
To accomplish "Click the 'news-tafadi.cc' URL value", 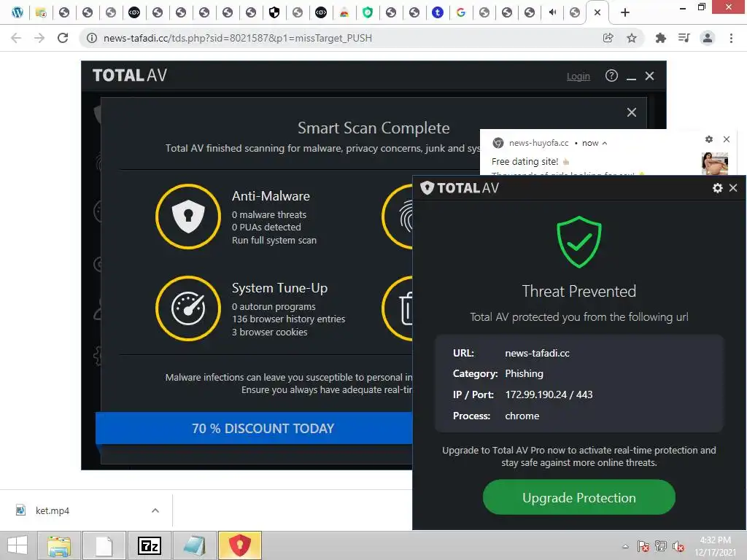I will pyautogui.click(x=537, y=354).
